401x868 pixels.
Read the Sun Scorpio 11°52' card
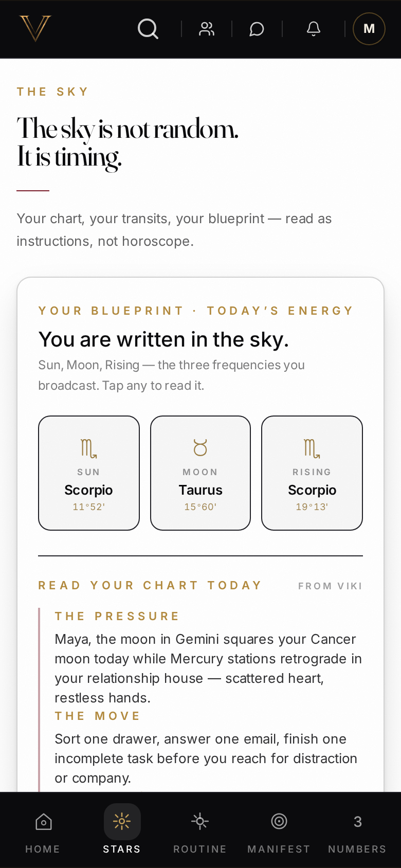89,473
